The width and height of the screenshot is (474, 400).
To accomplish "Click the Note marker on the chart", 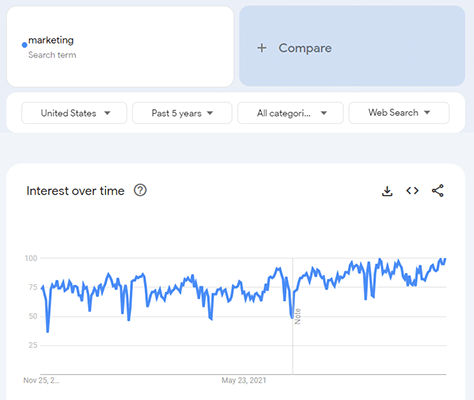I will coord(298,316).
